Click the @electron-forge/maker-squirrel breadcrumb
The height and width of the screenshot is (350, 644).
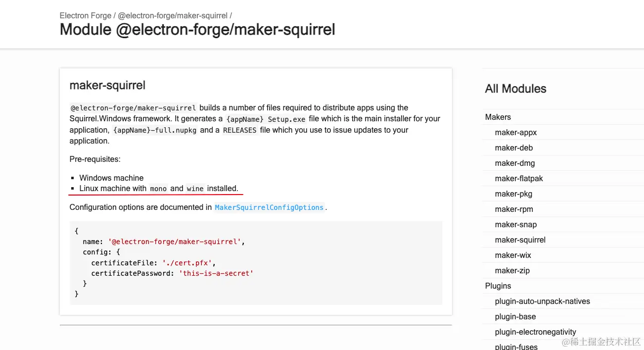coord(173,16)
